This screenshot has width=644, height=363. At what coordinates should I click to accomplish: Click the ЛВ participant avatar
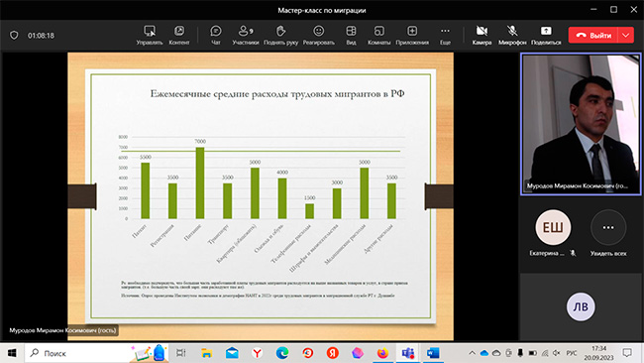coord(581,306)
